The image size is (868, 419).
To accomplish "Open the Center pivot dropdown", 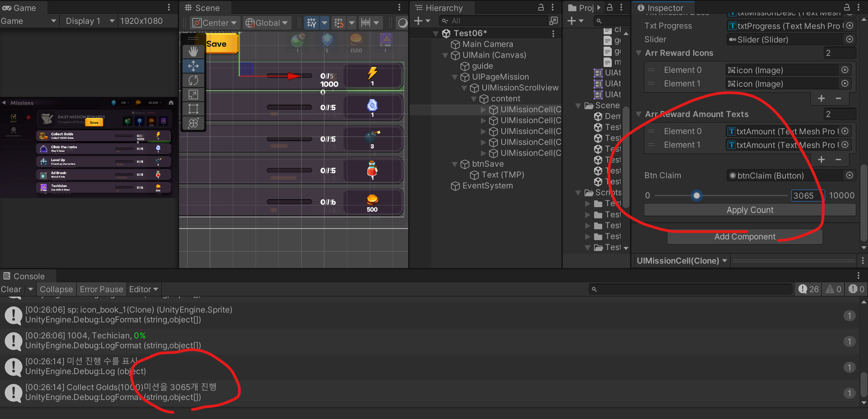I will tap(215, 23).
